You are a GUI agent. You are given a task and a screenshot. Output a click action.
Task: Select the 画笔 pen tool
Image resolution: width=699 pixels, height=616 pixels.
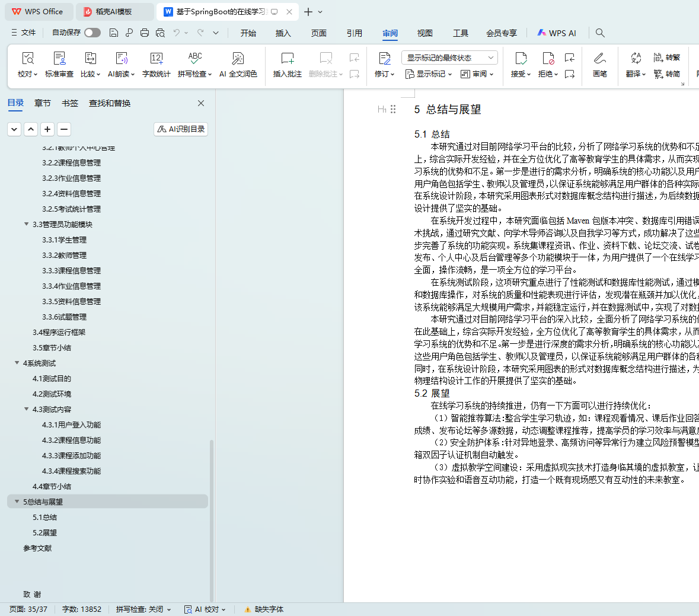[x=599, y=59]
